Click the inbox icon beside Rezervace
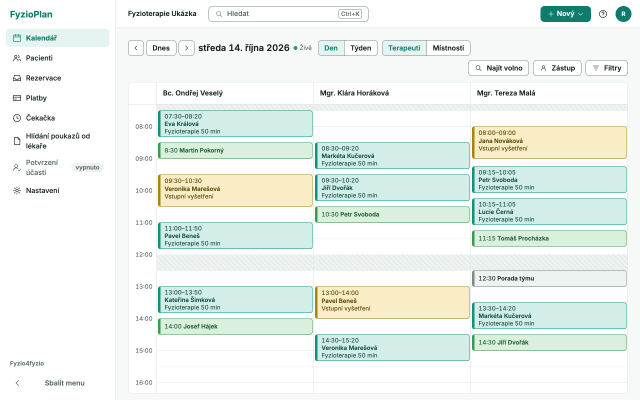Image resolution: width=640 pixels, height=400 pixels. [17, 78]
